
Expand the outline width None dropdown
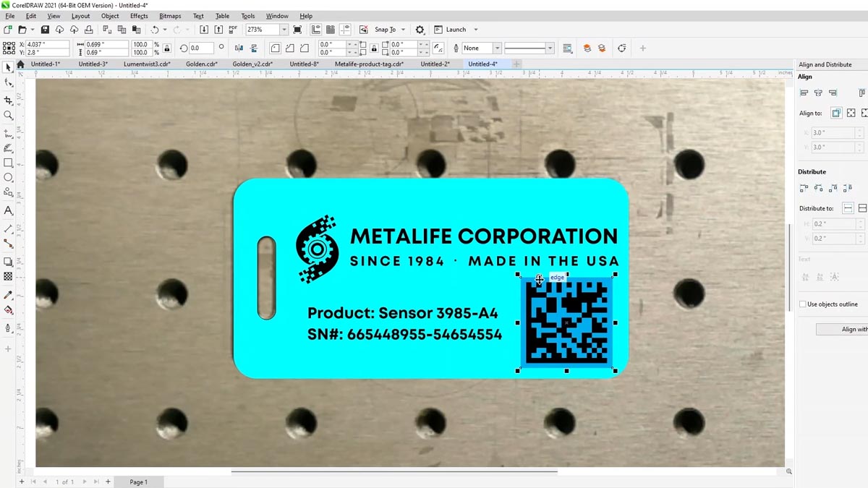coord(497,48)
